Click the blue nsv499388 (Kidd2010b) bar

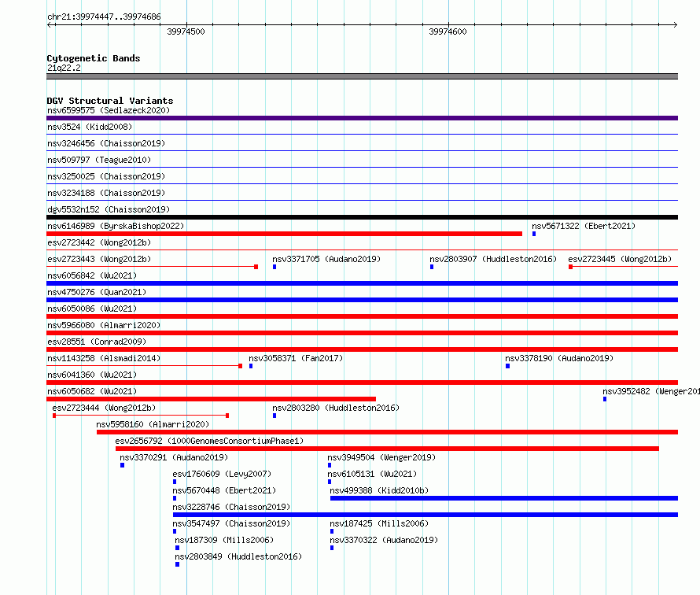[x=504, y=498]
